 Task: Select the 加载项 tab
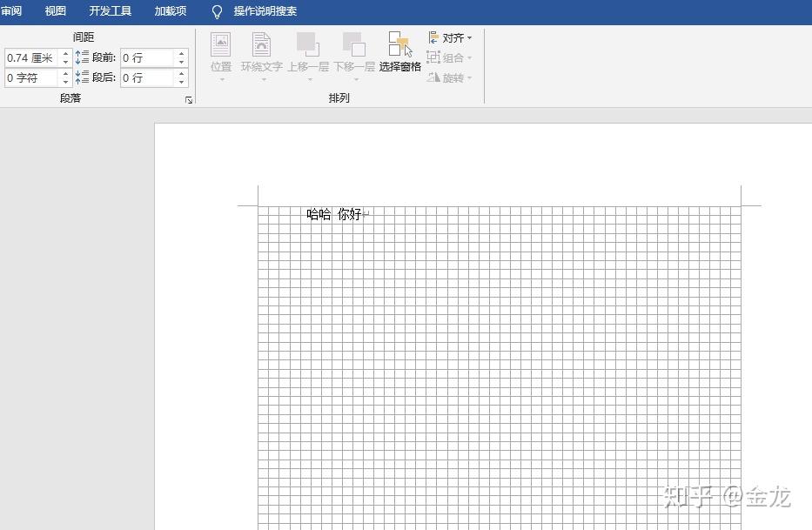(171, 11)
